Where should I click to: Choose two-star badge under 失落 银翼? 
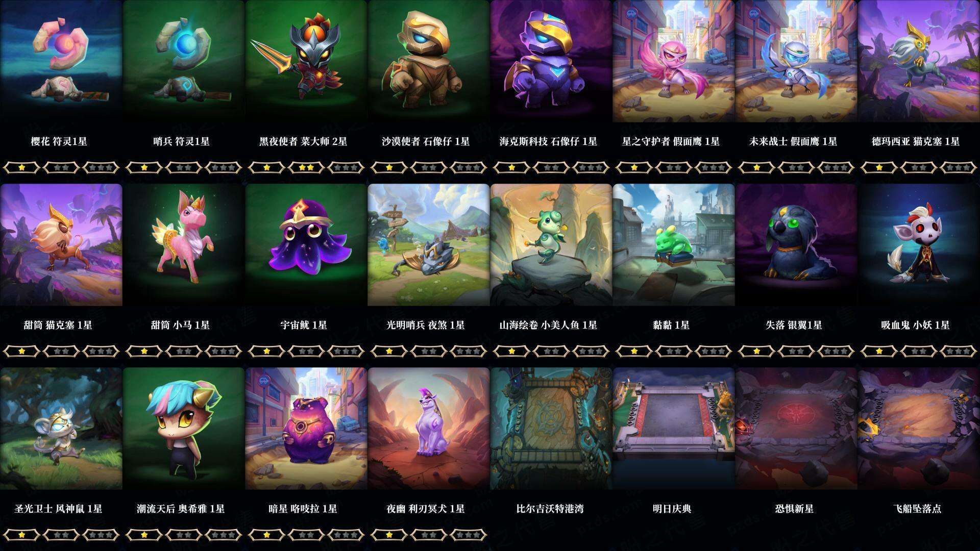coord(796,351)
